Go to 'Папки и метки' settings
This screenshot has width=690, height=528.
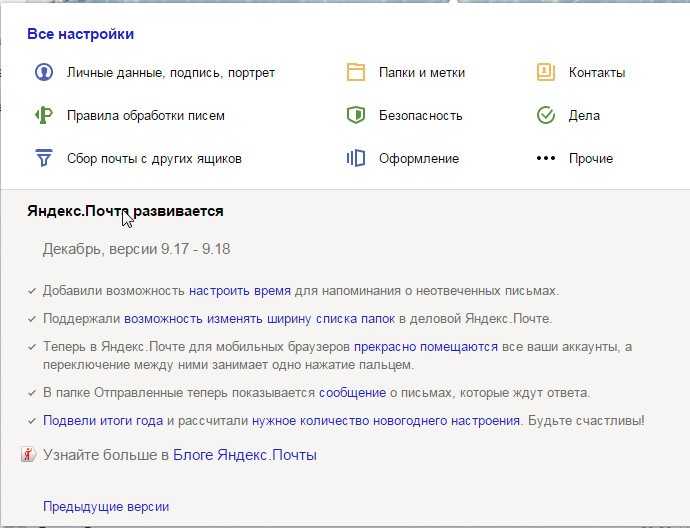(x=422, y=73)
